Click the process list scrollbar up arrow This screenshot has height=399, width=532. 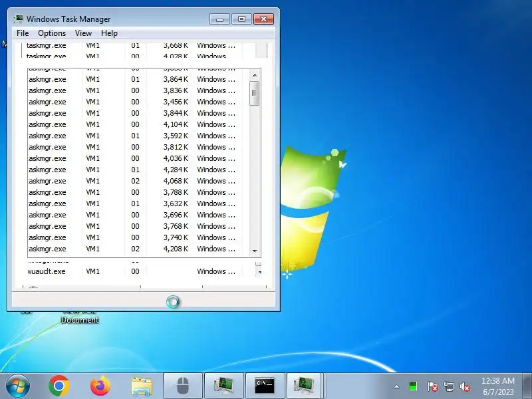click(x=255, y=75)
